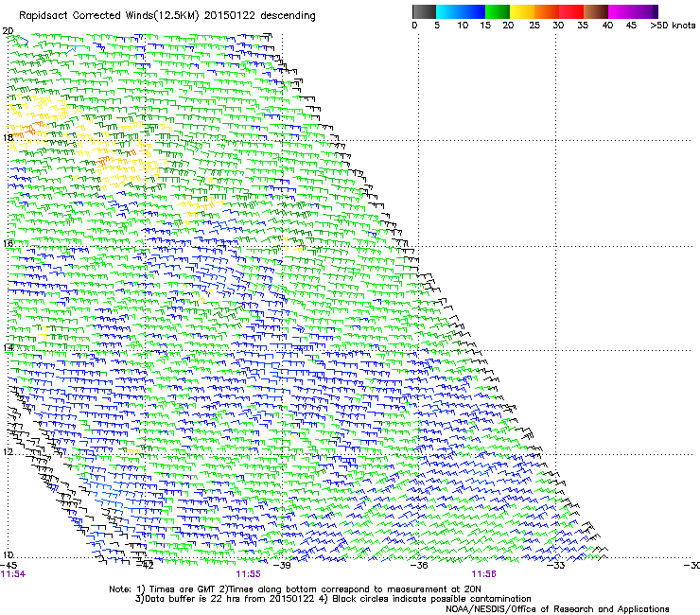Click the legend label '35'

coord(583,26)
